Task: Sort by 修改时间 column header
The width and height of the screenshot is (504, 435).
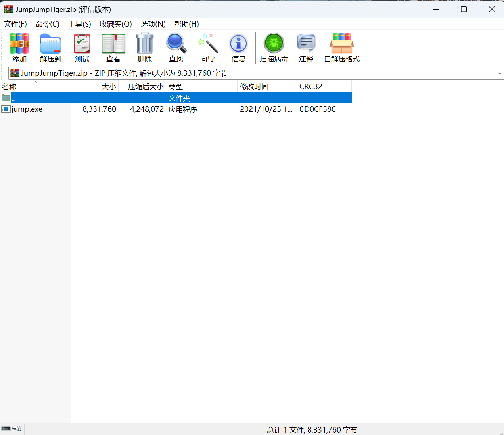Action: [x=267, y=86]
